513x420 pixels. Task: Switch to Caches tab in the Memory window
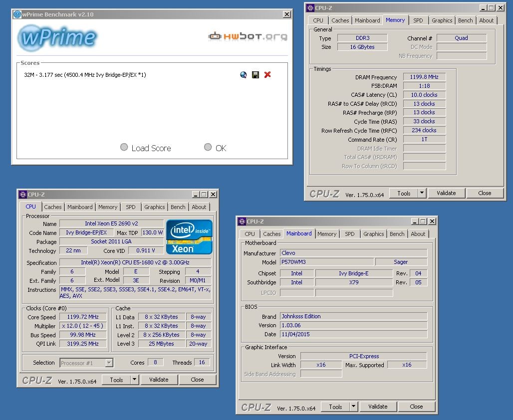coord(340,20)
